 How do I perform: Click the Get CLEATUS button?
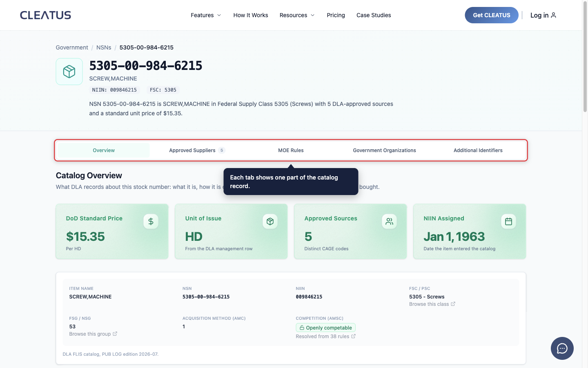492,15
